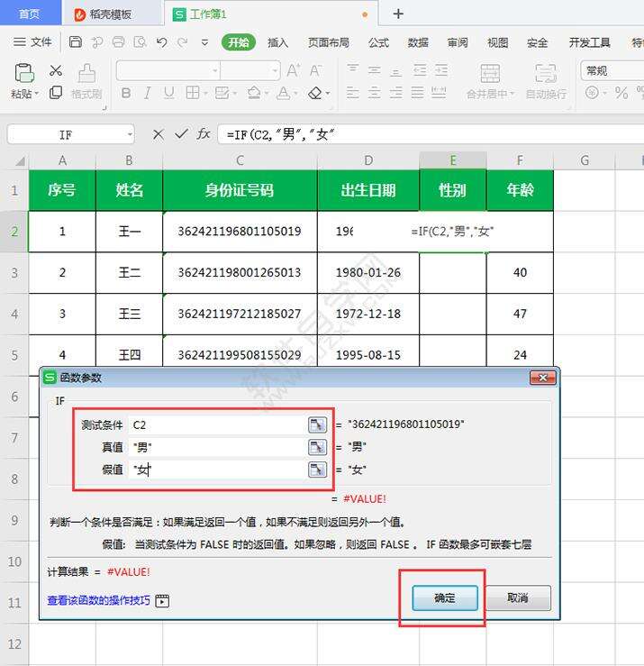Click the video icon beside tips link
Viewport: 644px width, 666px height.
click(x=162, y=600)
